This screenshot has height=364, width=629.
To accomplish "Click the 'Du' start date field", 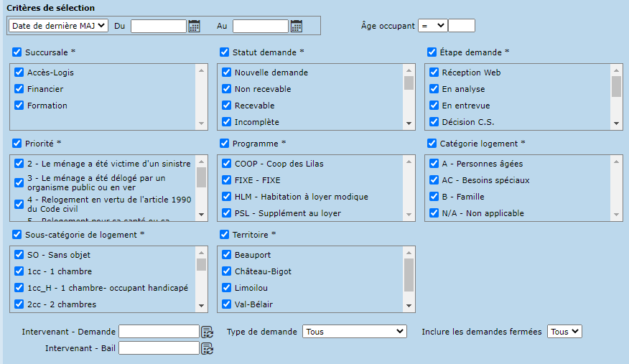I will click(158, 26).
